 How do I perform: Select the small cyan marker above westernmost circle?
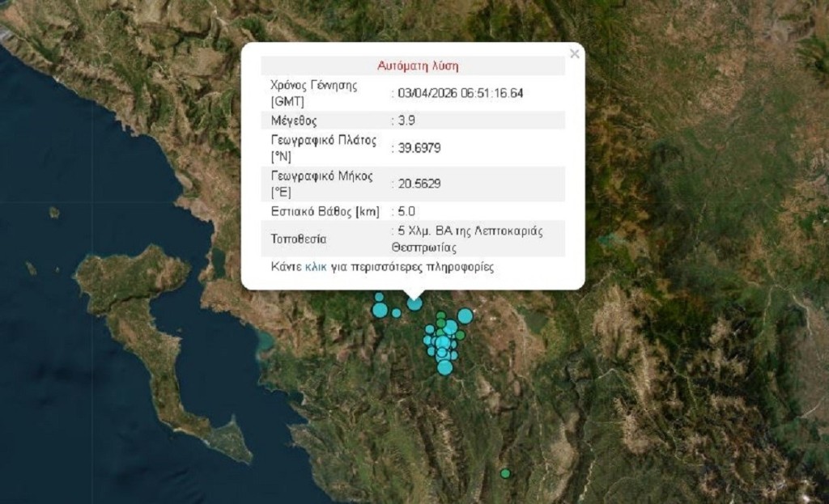[379, 297]
